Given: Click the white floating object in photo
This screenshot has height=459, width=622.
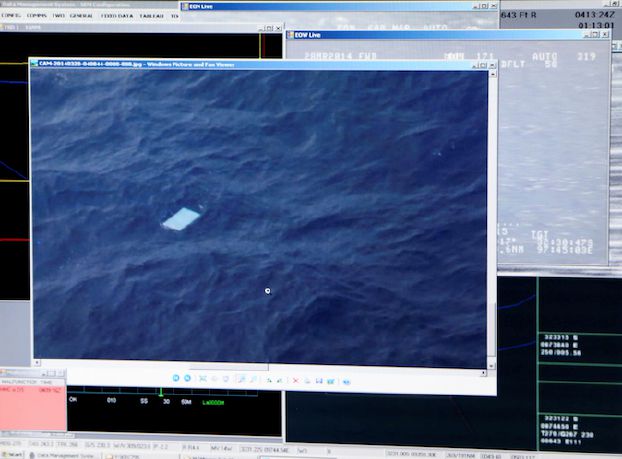Looking at the screenshot, I should 182,219.
